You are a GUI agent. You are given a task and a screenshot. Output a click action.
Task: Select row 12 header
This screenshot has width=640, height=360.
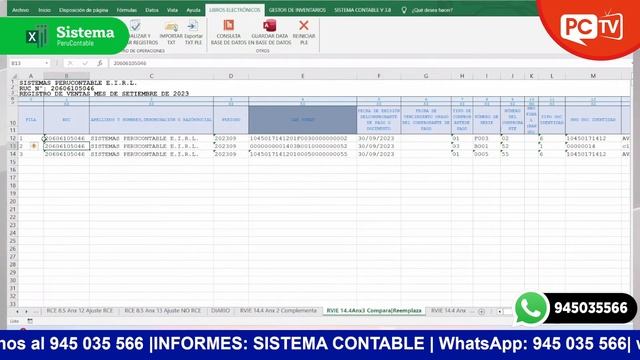(13, 138)
